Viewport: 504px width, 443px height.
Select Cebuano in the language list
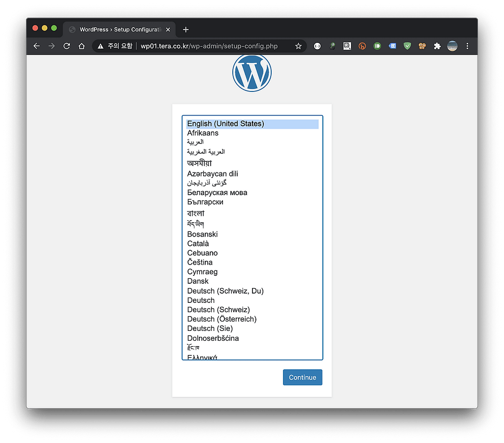coord(252,253)
